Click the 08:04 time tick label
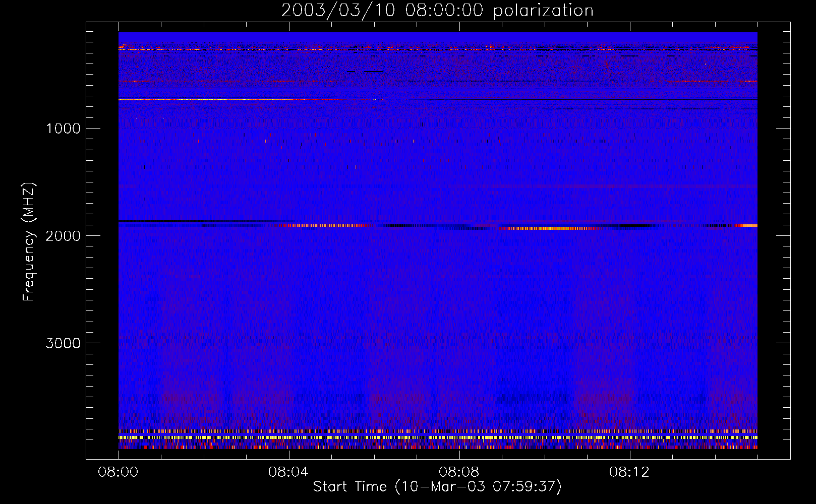The image size is (816, 504). (288, 472)
